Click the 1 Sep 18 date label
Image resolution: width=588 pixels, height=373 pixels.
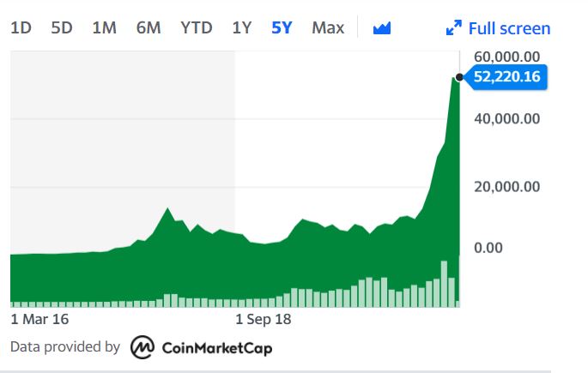(x=264, y=319)
